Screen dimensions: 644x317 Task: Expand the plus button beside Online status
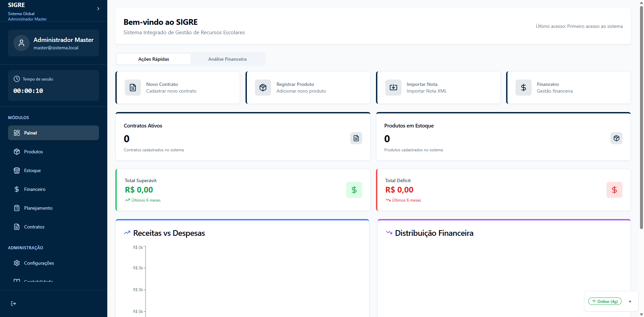click(x=630, y=302)
